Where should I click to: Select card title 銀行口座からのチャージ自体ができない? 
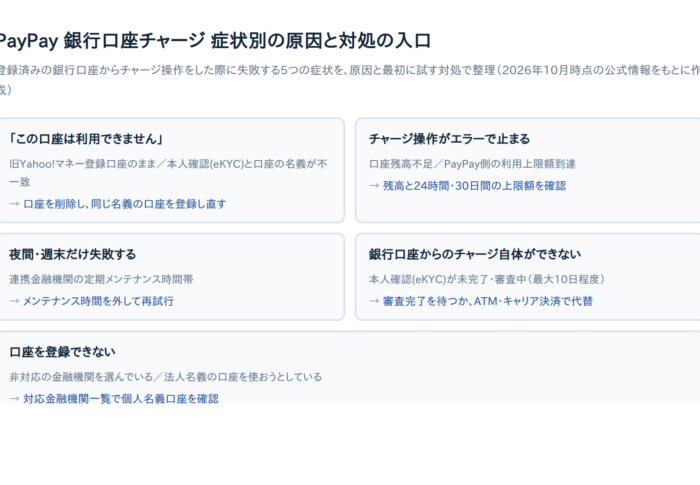click(x=475, y=254)
